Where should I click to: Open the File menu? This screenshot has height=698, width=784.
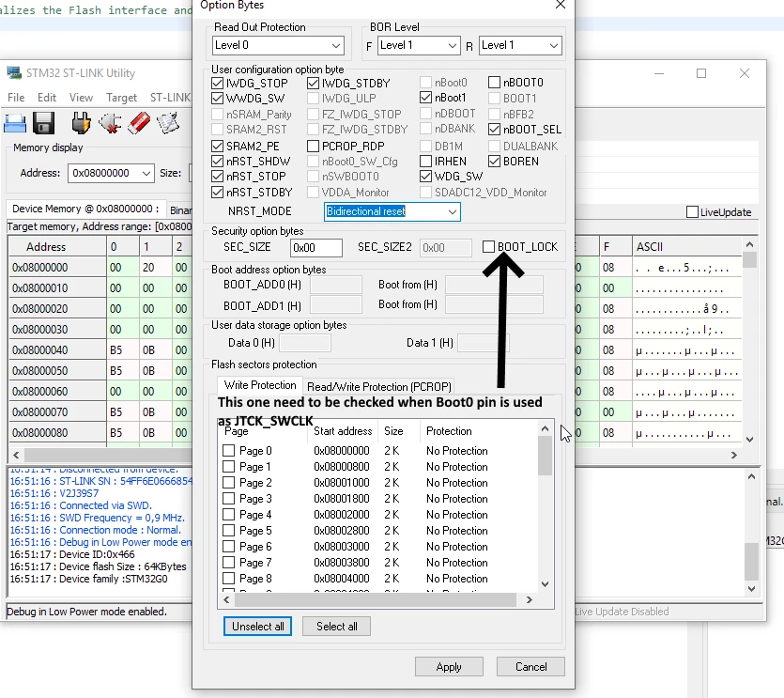click(16, 98)
